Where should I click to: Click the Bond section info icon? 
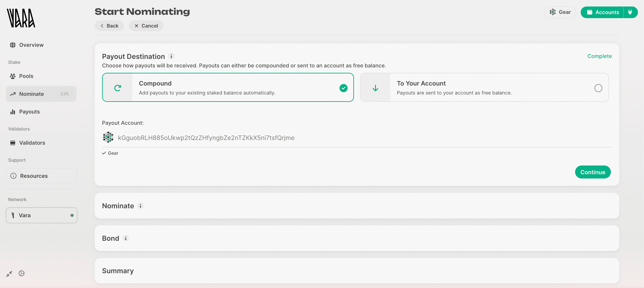tap(126, 238)
